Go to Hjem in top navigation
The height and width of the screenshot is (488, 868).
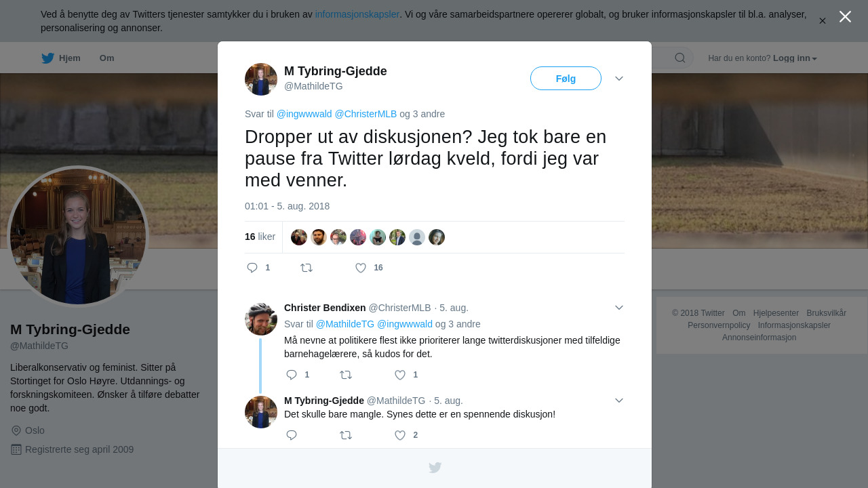(61, 58)
